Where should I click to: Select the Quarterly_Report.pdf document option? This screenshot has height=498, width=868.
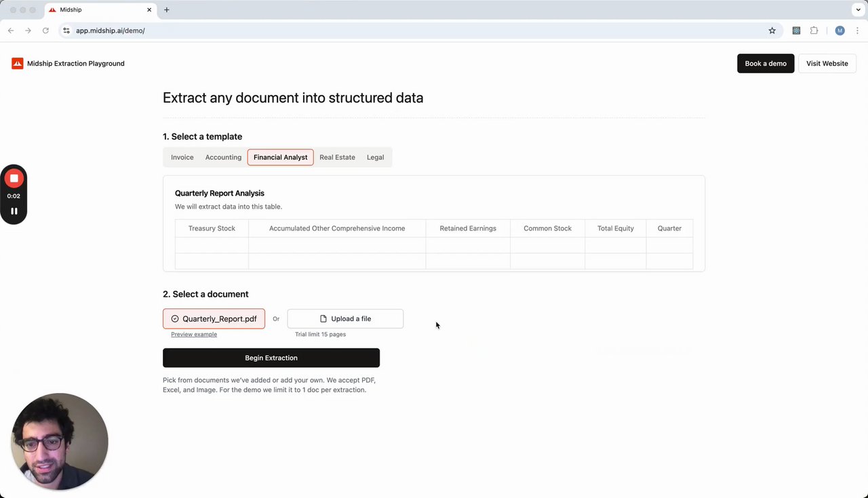coord(214,318)
